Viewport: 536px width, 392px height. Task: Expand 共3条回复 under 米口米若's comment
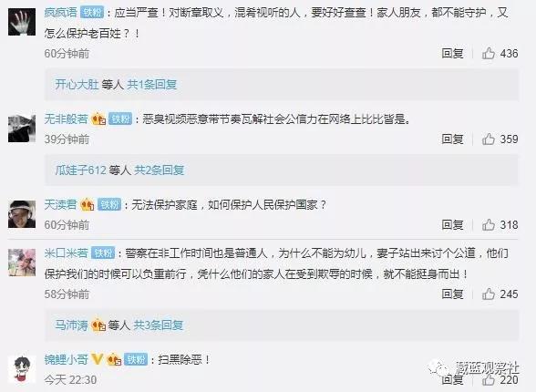(x=159, y=325)
